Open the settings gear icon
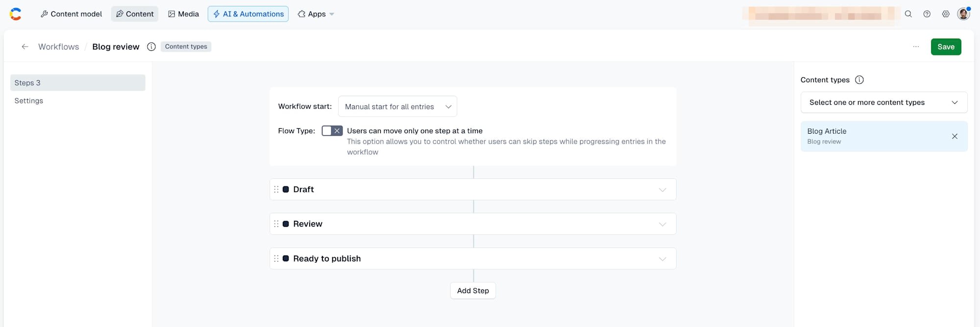Screen dimensions: 980x327 [x=945, y=14]
